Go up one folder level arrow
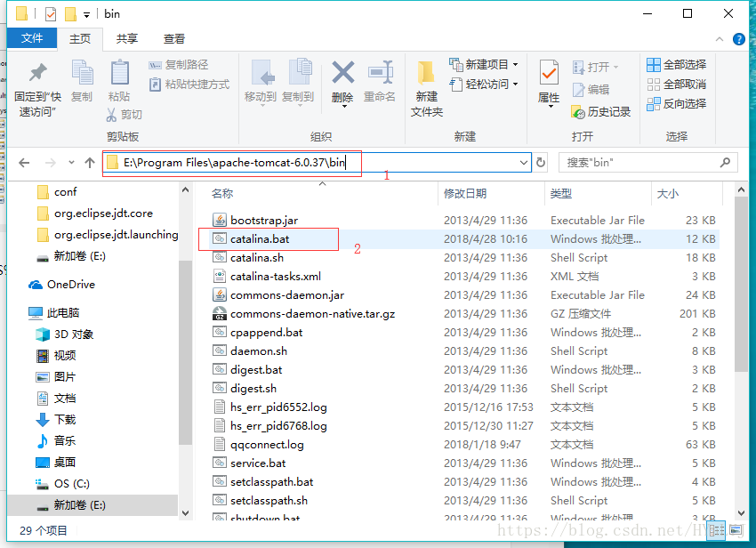Viewport: 756px width, 548px height. [x=90, y=163]
